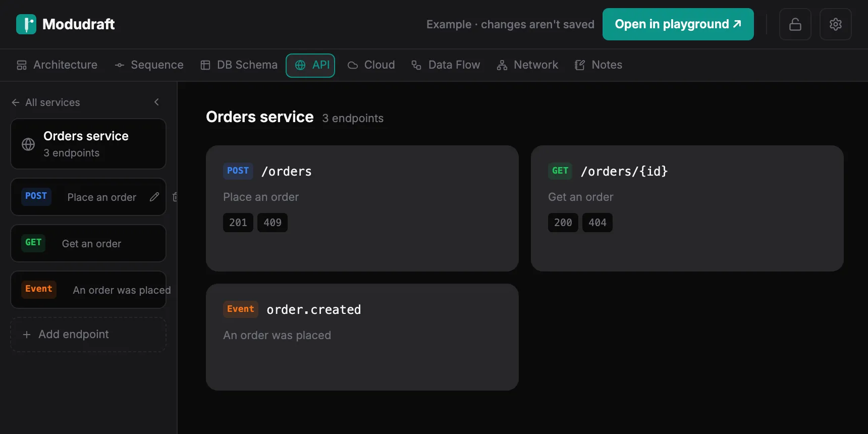The height and width of the screenshot is (434, 868).
Task: Click the POST badge in the sidebar
Action: [x=36, y=196]
